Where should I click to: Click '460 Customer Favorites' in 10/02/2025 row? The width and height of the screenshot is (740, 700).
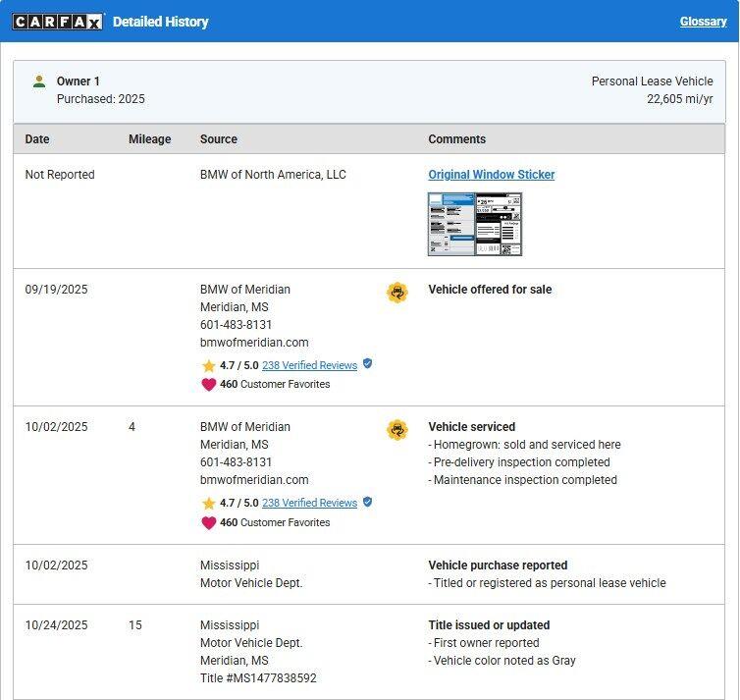[275, 522]
